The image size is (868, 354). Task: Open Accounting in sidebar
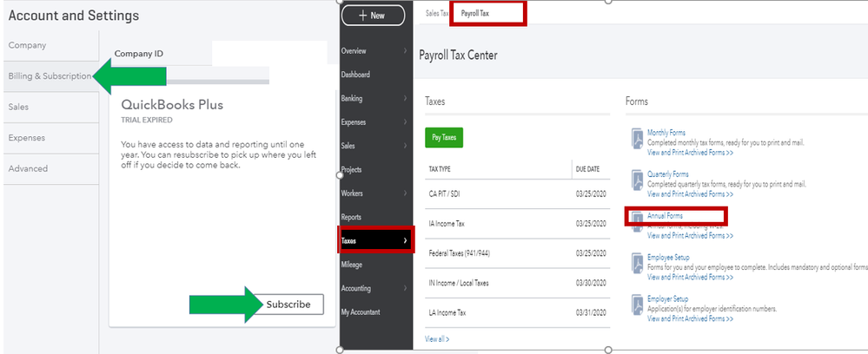(x=356, y=288)
